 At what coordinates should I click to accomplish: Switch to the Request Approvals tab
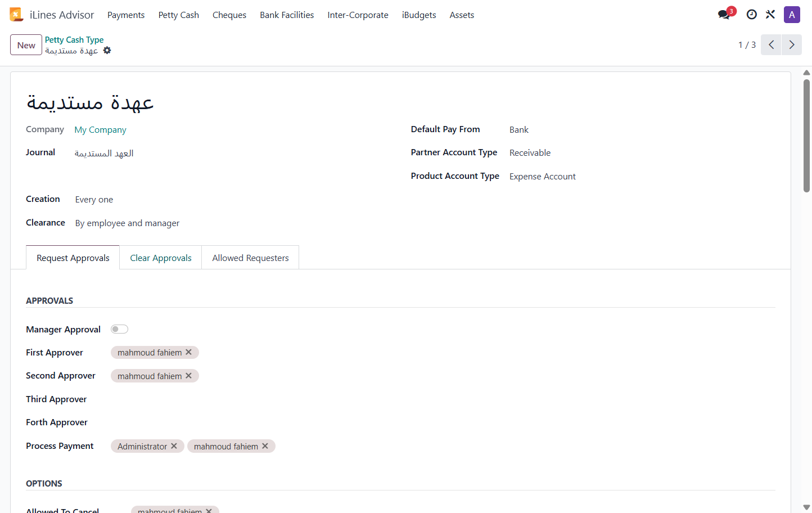(x=73, y=258)
